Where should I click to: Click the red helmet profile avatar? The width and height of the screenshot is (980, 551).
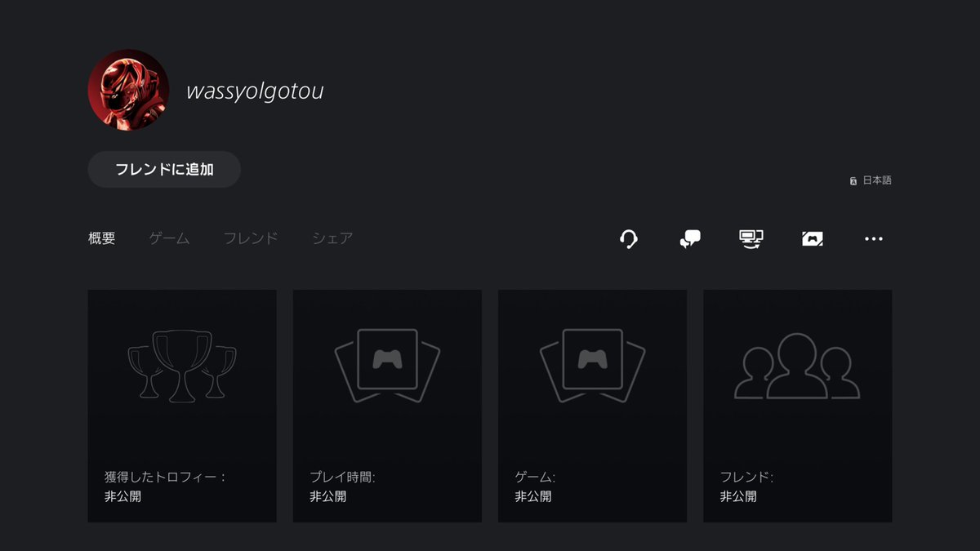128,90
